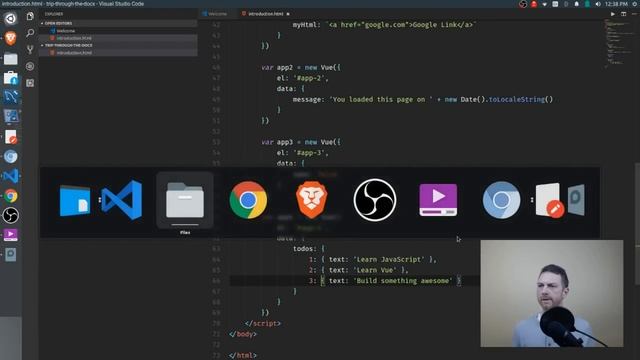The height and width of the screenshot is (360, 640).
Task: Select OBS Studio in the app switcher
Action: [375, 200]
